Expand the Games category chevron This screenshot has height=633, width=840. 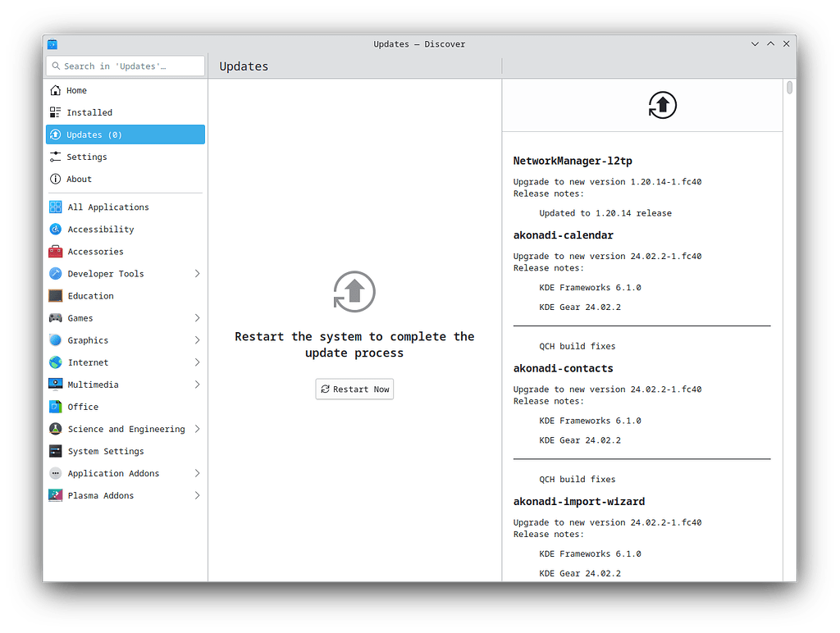coord(197,318)
